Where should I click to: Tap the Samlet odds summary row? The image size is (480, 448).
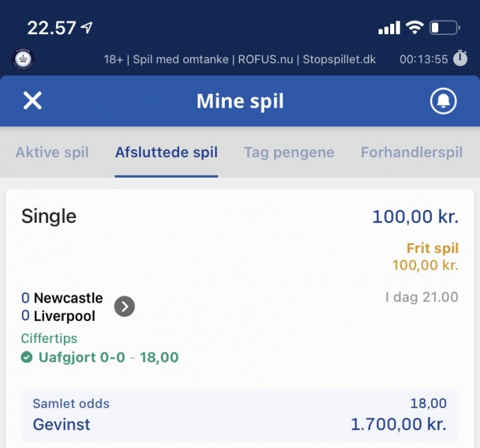[240, 403]
